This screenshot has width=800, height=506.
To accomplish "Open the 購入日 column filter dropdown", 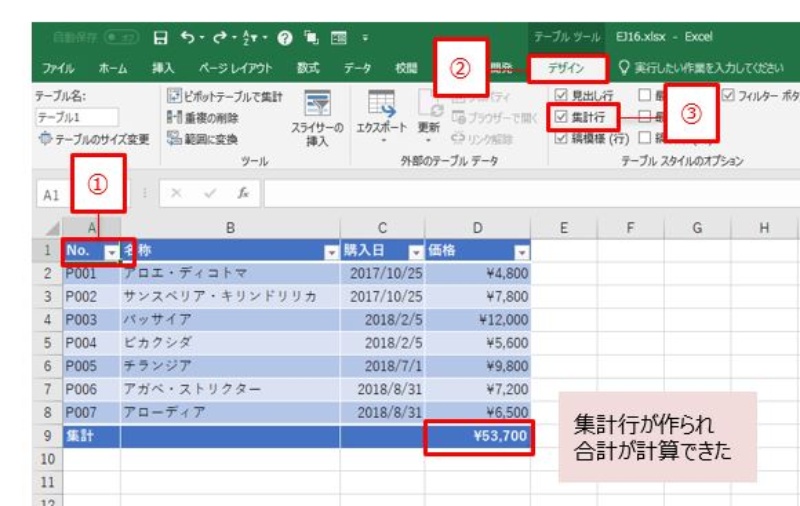I will point(415,252).
